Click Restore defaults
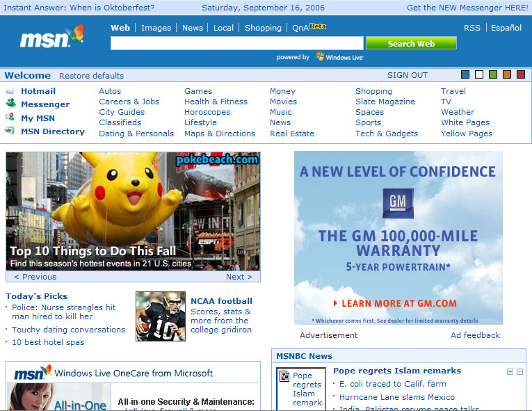This screenshot has width=532, height=411. 91,76
